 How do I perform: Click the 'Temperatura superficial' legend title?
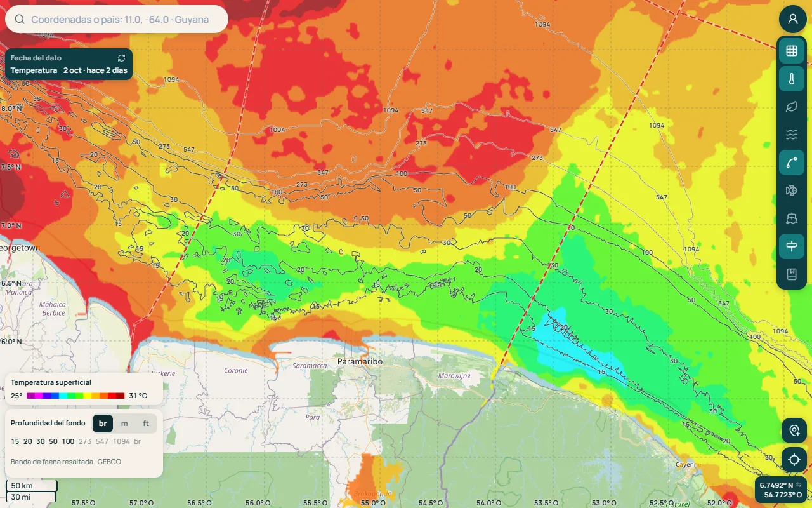point(51,382)
